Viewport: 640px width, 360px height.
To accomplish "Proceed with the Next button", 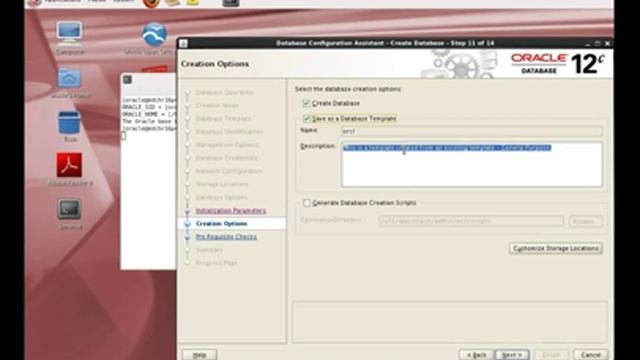I will [x=512, y=355].
